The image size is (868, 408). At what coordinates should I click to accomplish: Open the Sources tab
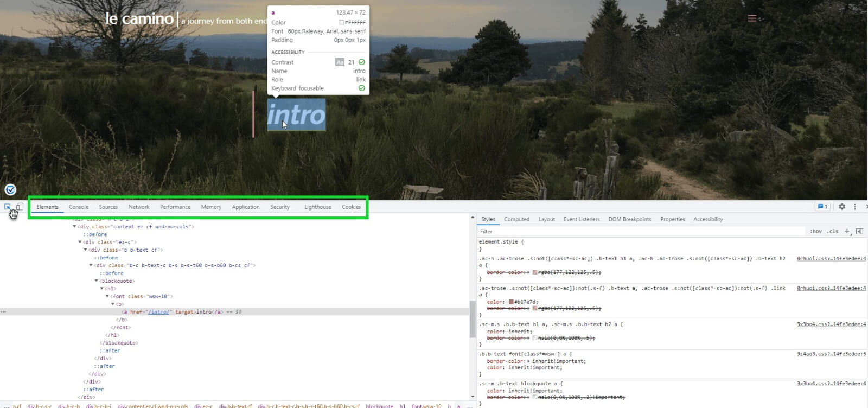108,207
